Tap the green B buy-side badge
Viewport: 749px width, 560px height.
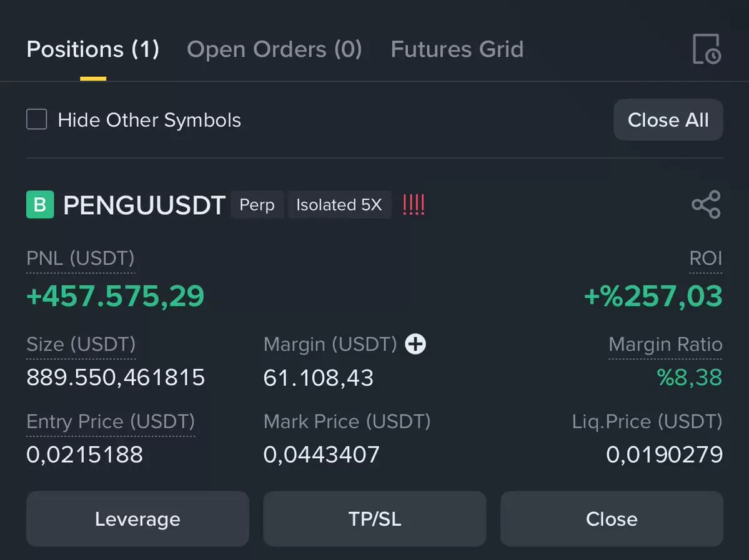tap(40, 205)
